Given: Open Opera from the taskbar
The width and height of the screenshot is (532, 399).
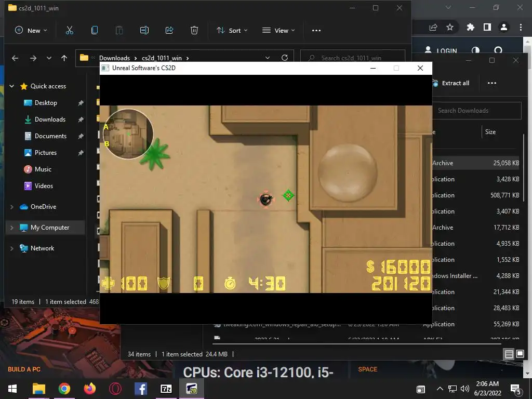Looking at the screenshot, I should [115, 389].
